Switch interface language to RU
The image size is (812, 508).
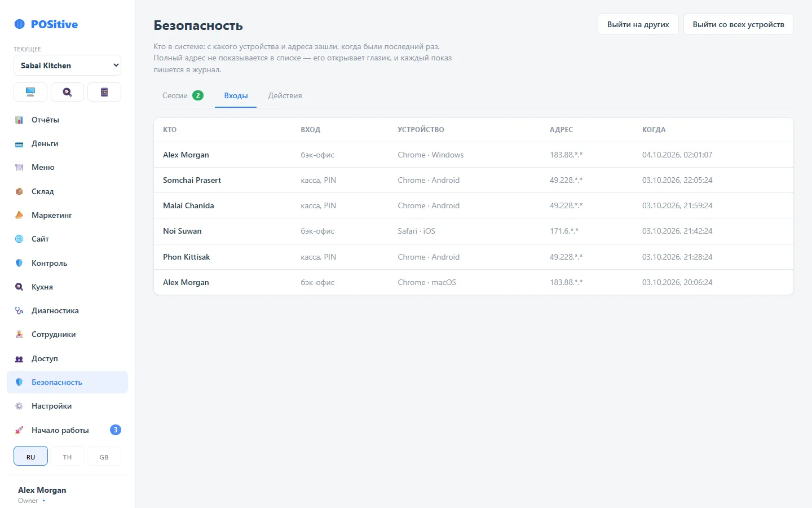[30, 457]
